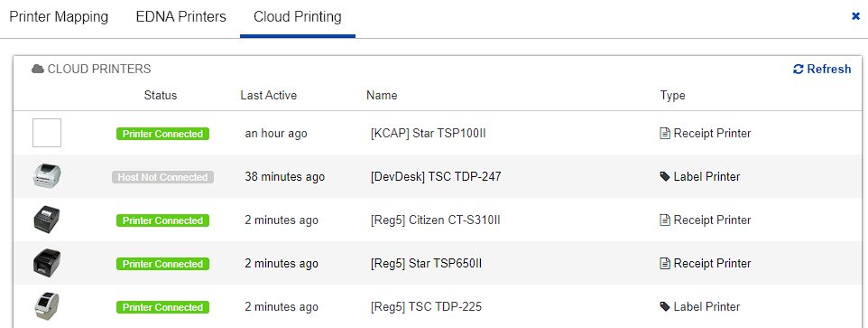Viewport: 868px width, 328px height.
Task: Click Printer Connected badge for Star TSP100II
Action: point(162,134)
